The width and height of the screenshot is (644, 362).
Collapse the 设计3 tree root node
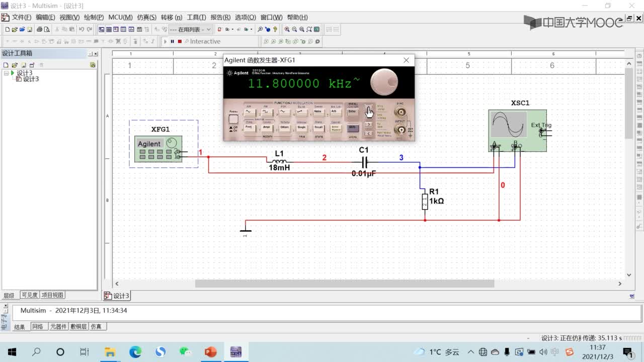point(6,73)
